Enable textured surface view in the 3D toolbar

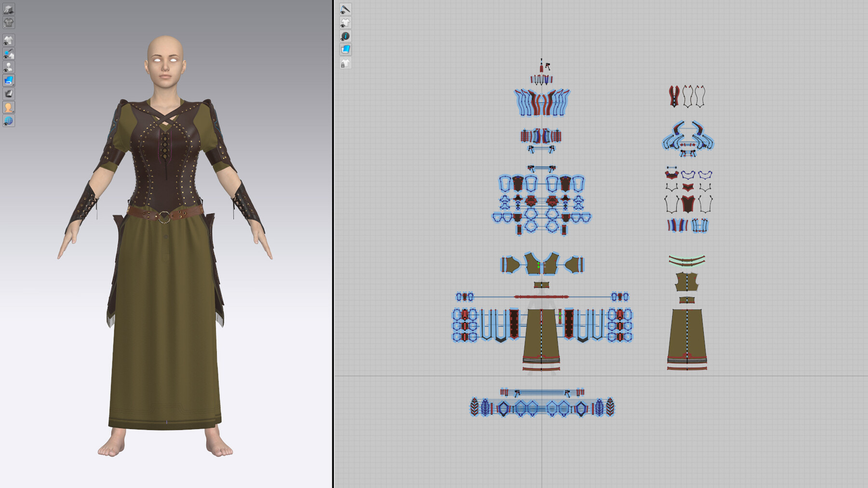coord(8,80)
